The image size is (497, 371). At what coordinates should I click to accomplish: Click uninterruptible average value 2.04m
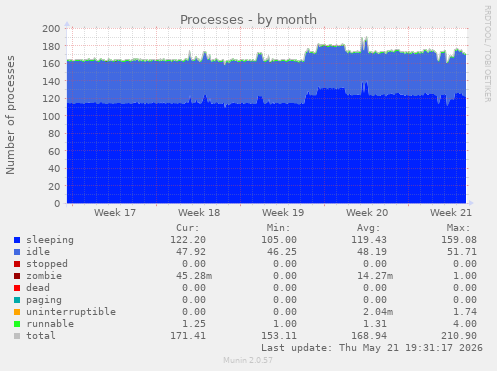click(x=378, y=312)
